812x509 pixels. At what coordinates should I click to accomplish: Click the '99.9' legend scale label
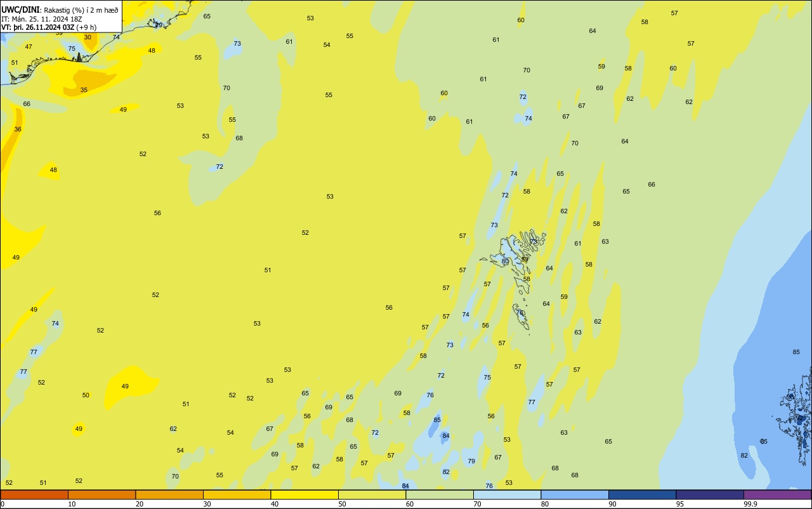click(750, 504)
